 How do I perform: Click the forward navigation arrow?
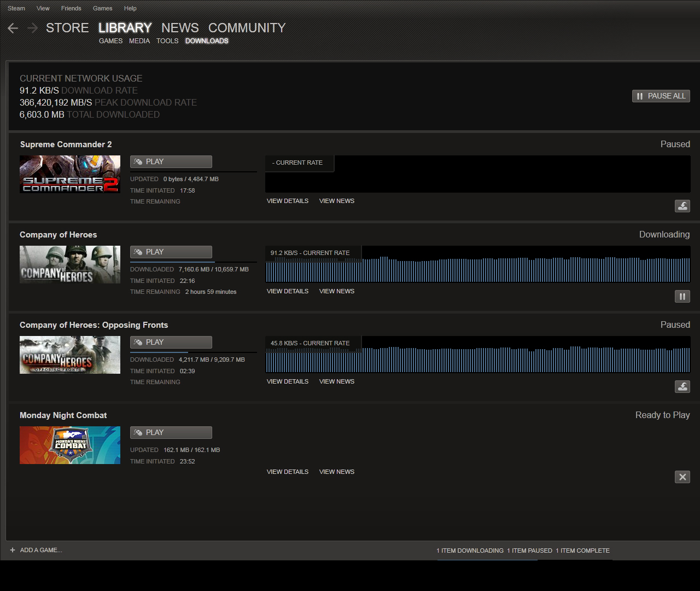click(x=33, y=28)
